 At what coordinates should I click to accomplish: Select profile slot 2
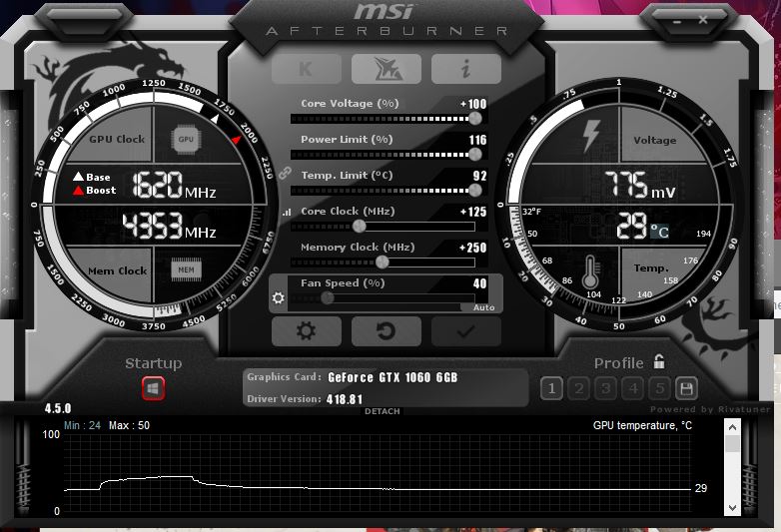point(579,388)
